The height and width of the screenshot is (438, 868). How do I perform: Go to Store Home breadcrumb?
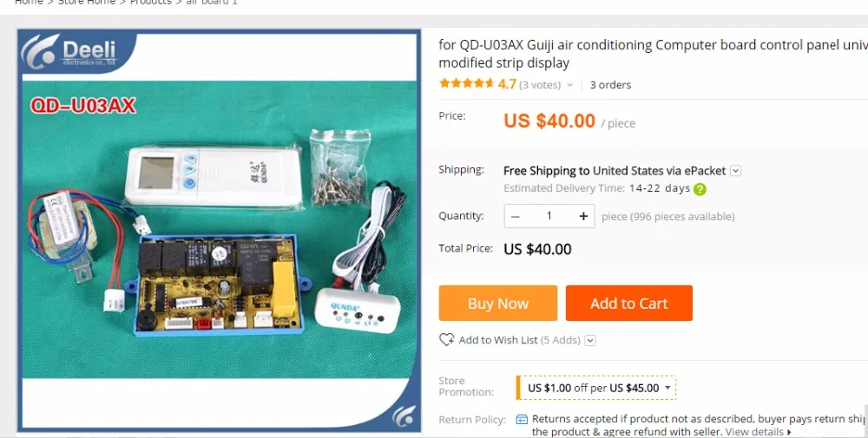click(87, 3)
